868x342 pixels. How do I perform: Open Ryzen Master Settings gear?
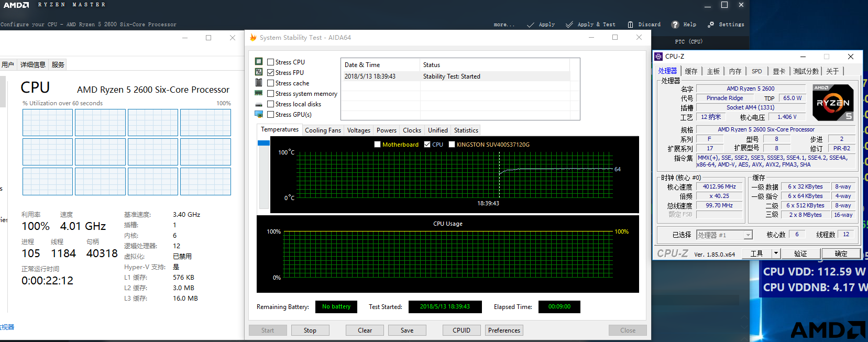[726, 25]
